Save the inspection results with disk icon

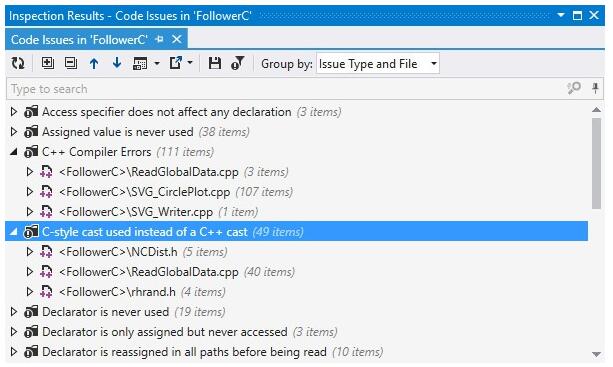215,63
